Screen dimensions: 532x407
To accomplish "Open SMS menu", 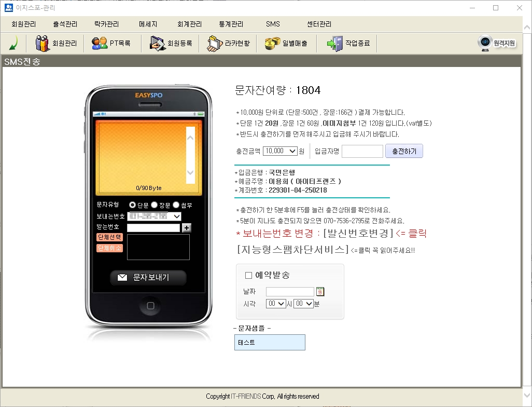I will pos(273,24).
